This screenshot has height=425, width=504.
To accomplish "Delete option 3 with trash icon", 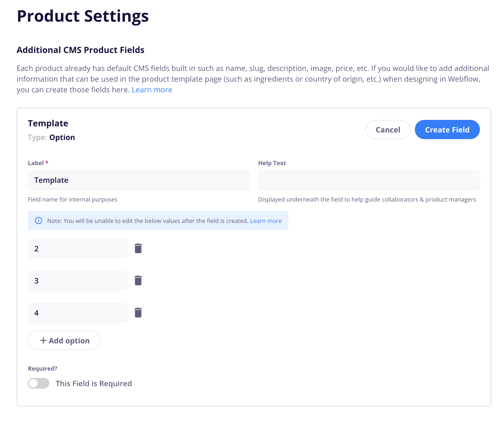I will pos(138,280).
